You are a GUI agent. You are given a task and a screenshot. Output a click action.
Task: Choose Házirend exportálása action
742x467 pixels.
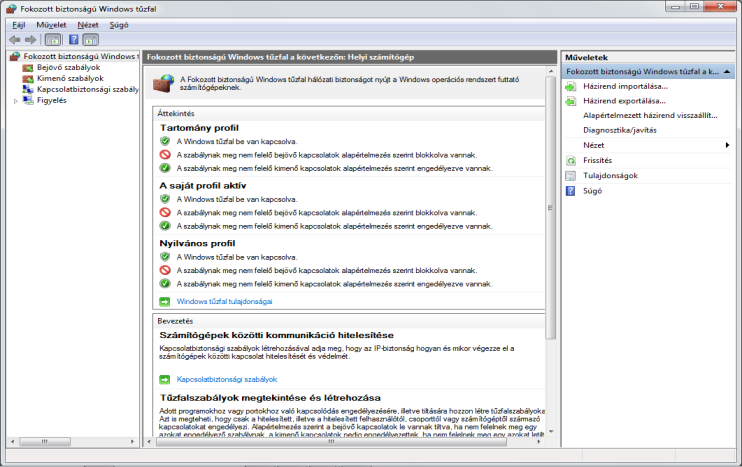coord(624,101)
